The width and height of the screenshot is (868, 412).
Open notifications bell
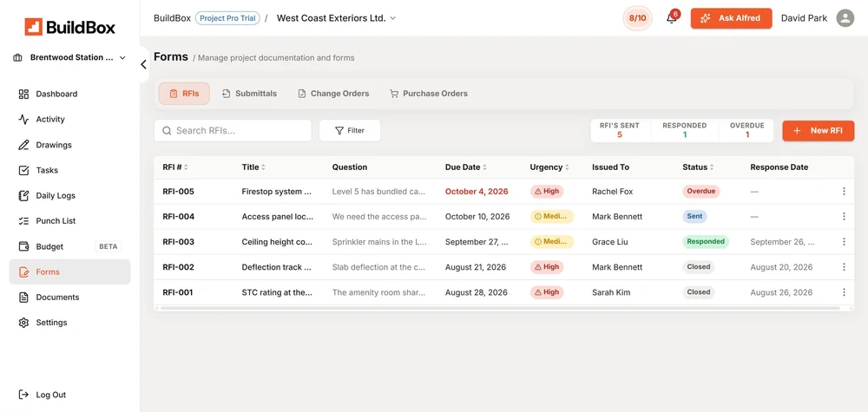point(672,18)
